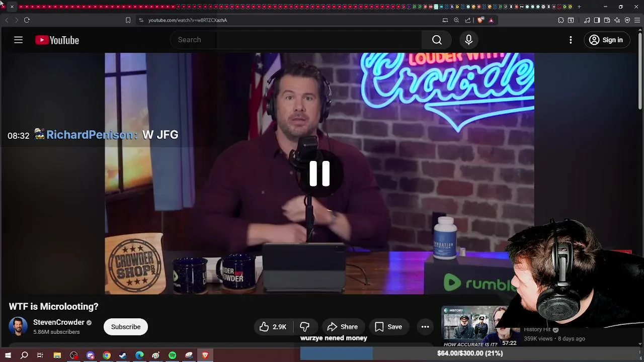Like the video with 2.9K likes

coord(273,327)
